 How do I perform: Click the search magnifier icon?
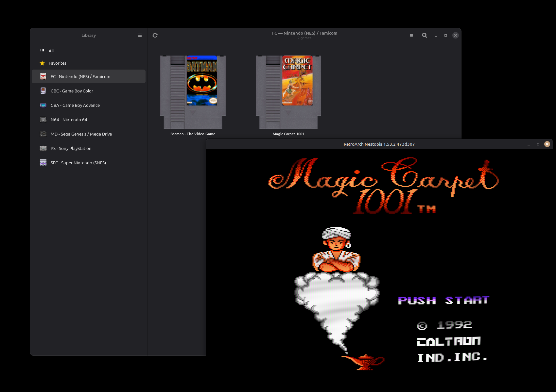pos(425,35)
